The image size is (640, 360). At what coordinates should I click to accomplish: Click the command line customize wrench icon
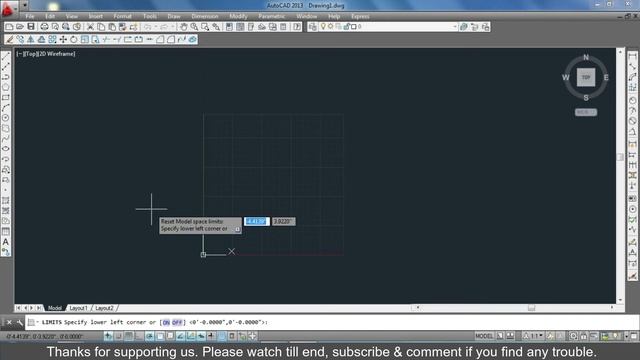pyautogui.click(x=20, y=322)
